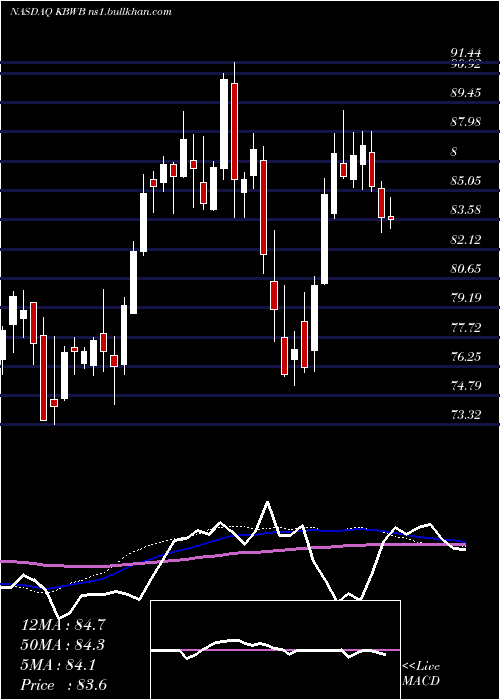The image size is (500, 700).
Task: Select the 73.32 price axis label
Action: [x=466, y=415]
